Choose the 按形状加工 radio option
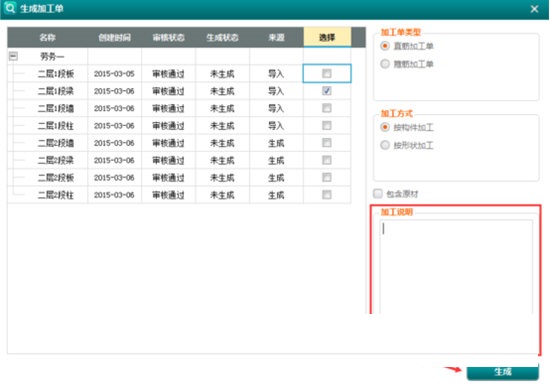 [385, 145]
